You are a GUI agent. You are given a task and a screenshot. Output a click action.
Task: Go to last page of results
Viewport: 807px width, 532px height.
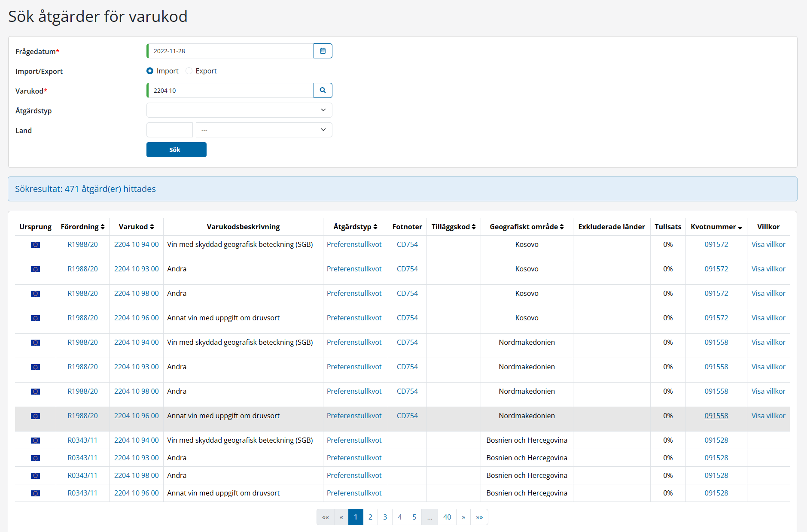point(479,517)
